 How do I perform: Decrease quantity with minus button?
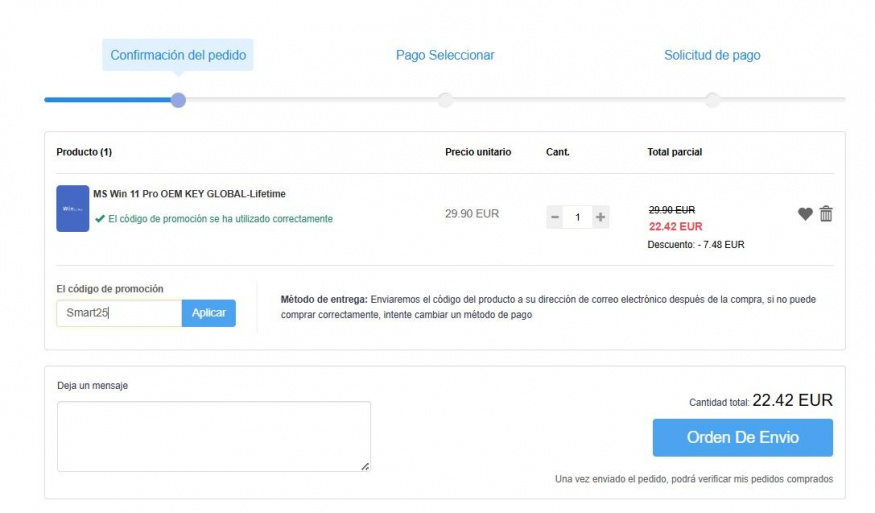555,217
